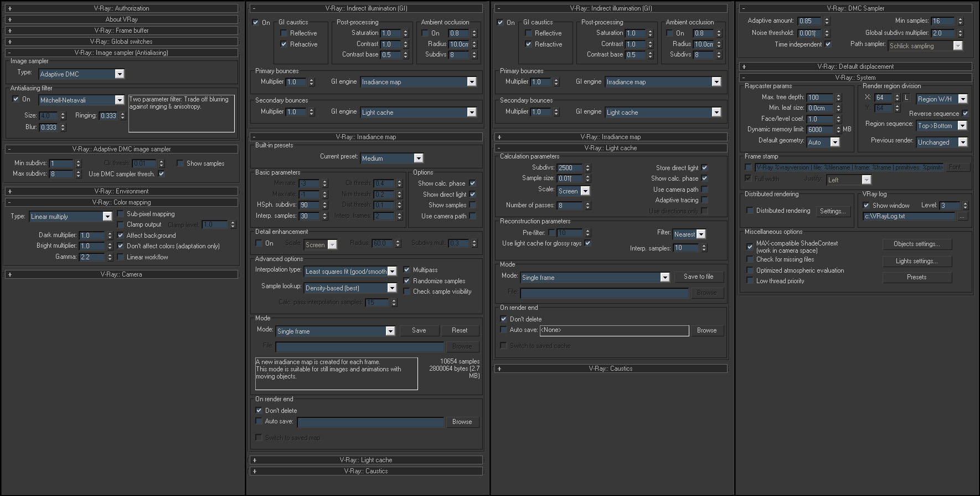Screen dimensions: 980x496
Task: Open Image sampler Type dropdown Adaptive DMC
Action: pos(81,74)
